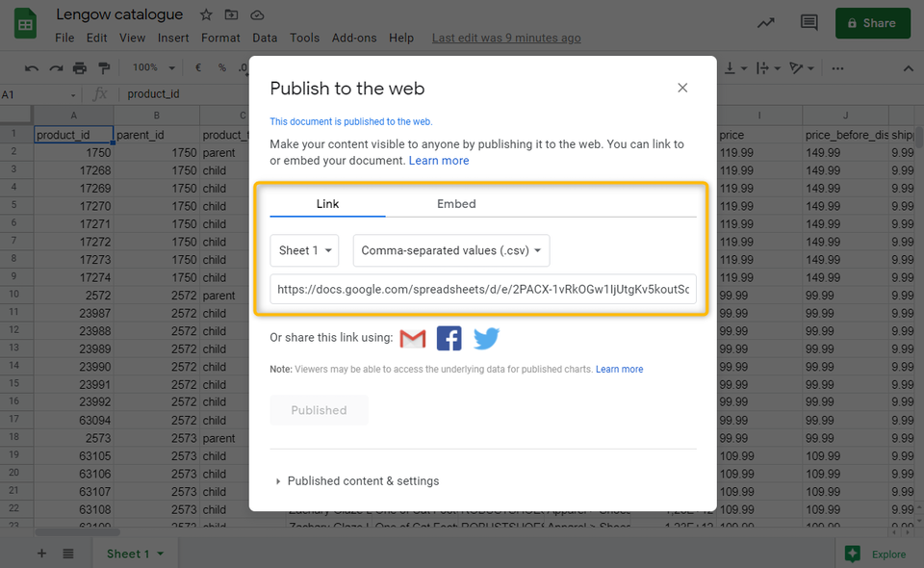This screenshot has width=924, height=568.
Task: Open the text rotation tool
Action: (x=802, y=68)
